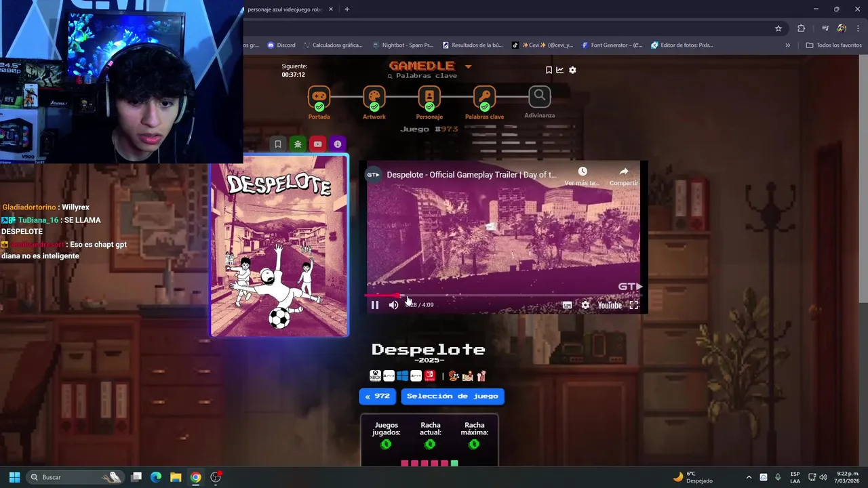Open the Discord bookmark
This screenshot has height=488, width=868.
click(281, 45)
